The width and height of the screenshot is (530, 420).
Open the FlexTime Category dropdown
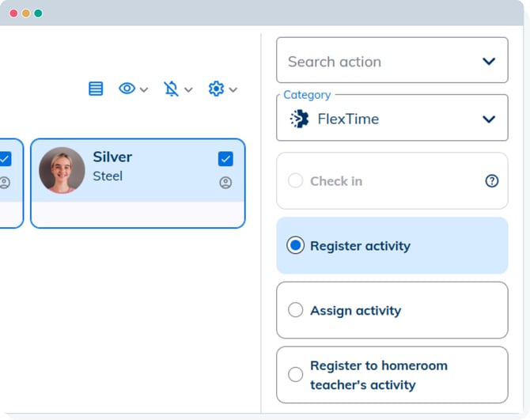[489, 119]
